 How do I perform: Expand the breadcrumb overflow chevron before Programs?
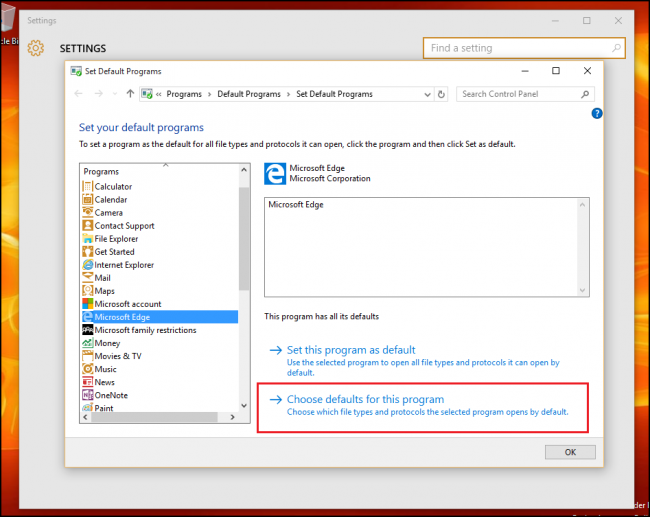[x=158, y=95]
